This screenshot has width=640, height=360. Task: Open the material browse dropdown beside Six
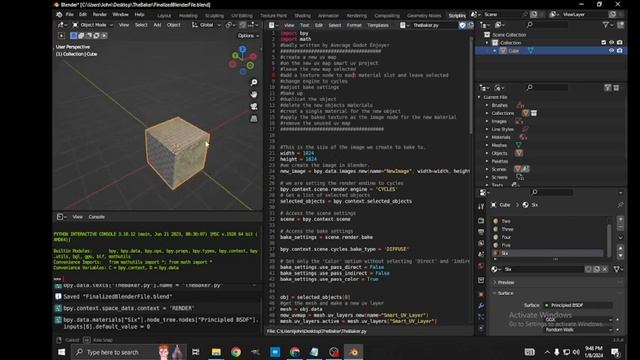click(x=496, y=269)
